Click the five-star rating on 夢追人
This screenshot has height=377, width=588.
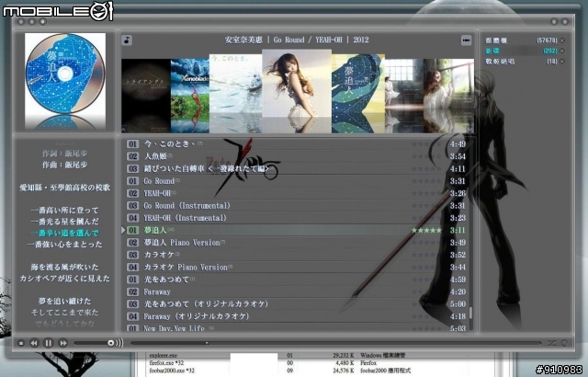click(x=426, y=230)
